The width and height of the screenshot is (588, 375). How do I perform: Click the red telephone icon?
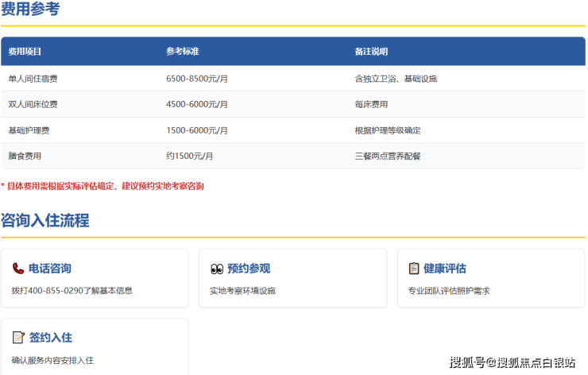(x=18, y=269)
